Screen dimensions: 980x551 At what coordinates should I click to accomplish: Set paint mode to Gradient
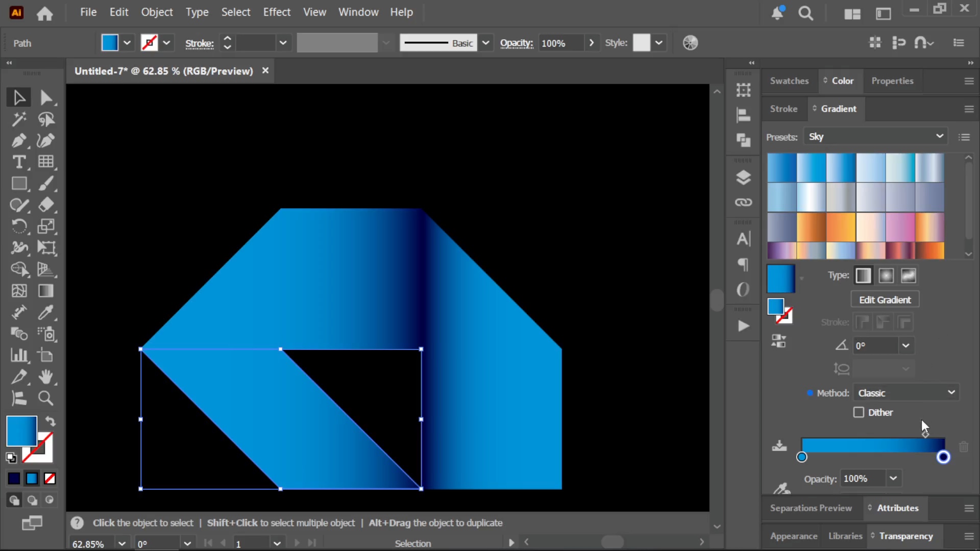pyautogui.click(x=32, y=479)
